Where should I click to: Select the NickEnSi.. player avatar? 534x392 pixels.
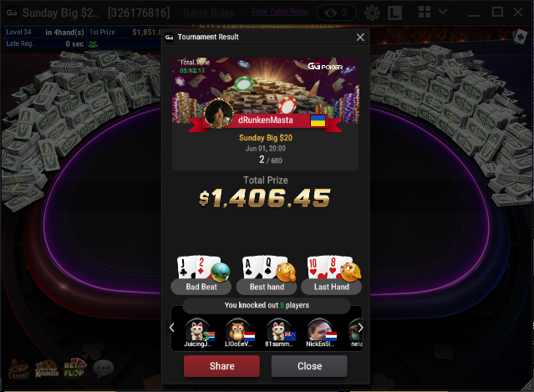click(319, 333)
